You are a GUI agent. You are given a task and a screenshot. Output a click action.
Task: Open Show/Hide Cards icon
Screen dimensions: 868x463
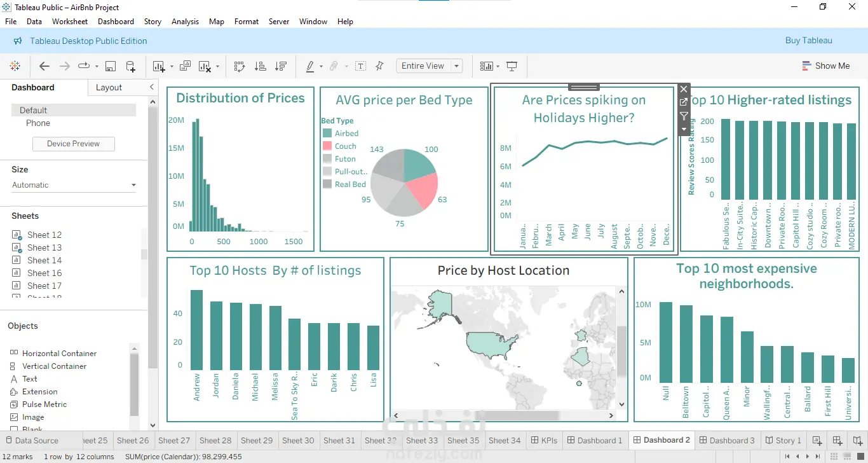coord(487,66)
